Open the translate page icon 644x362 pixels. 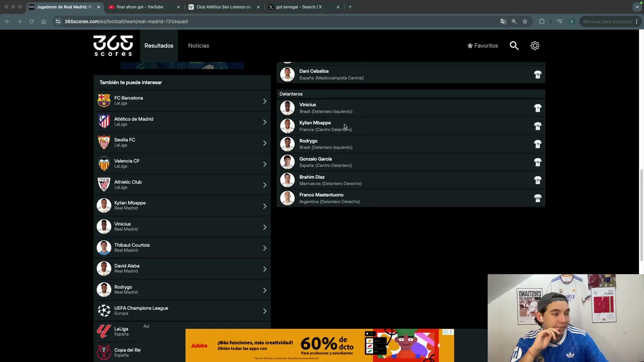tap(503, 22)
